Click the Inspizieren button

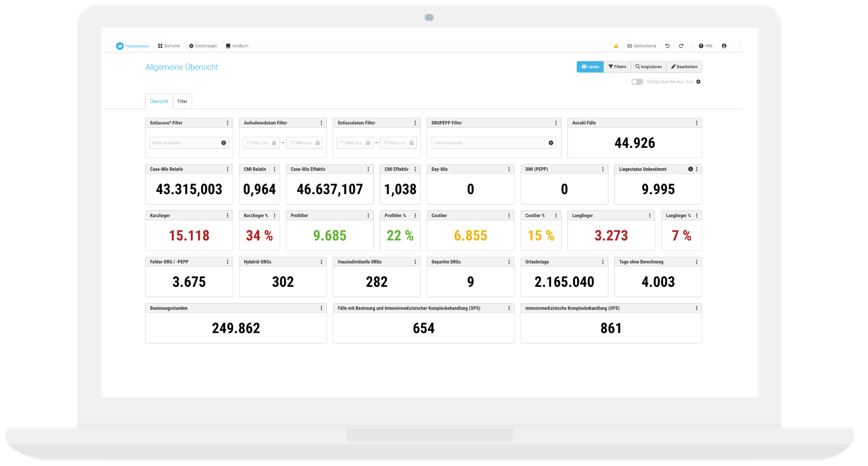tap(648, 67)
